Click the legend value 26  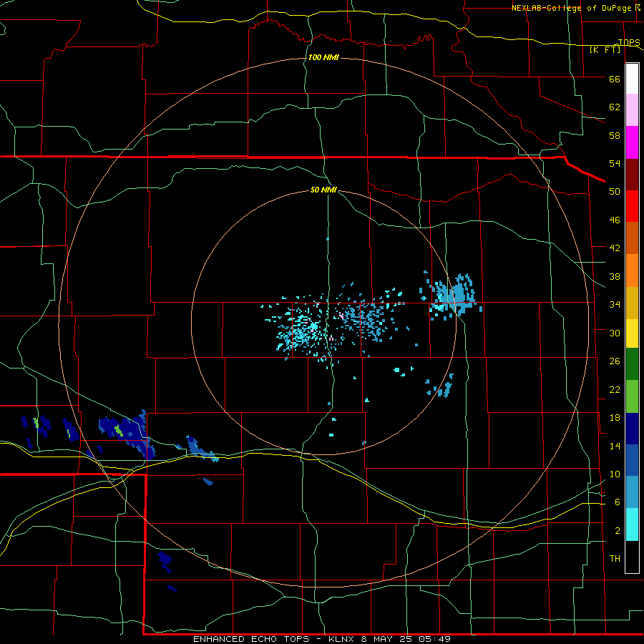click(x=615, y=361)
